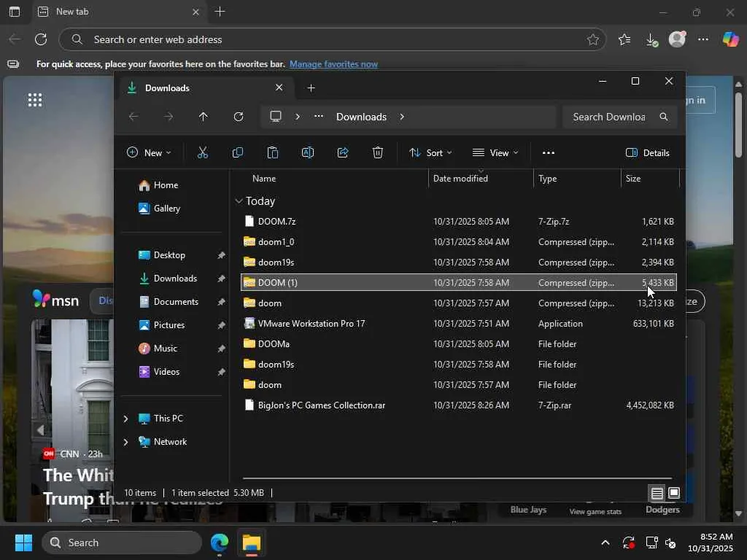
Task: Open a new File Explorer tab
Action: [x=311, y=87]
